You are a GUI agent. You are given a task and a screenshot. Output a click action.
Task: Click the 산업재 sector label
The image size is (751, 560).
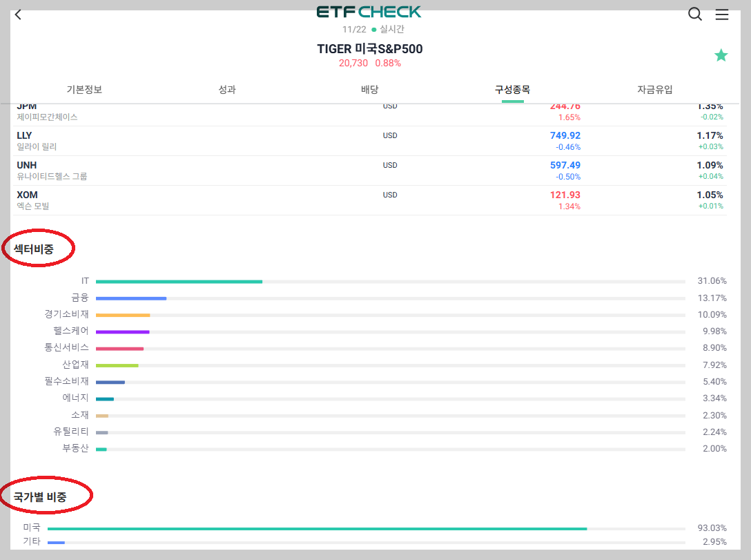tap(76, 365)
